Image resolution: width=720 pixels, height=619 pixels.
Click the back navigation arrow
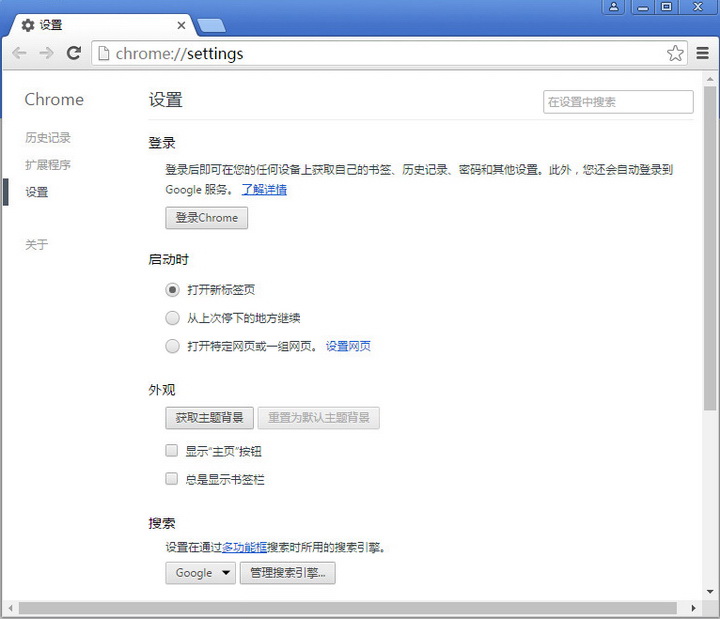(19, 53)
